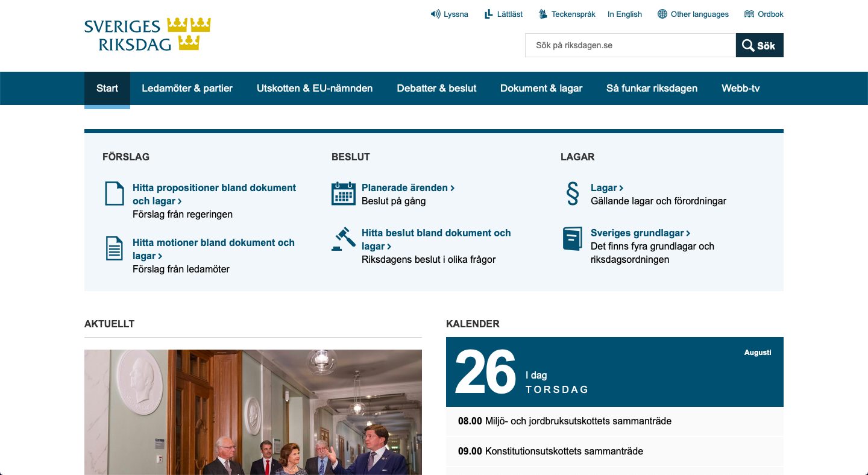Click the Ordbok book icon

pos(749,14)
